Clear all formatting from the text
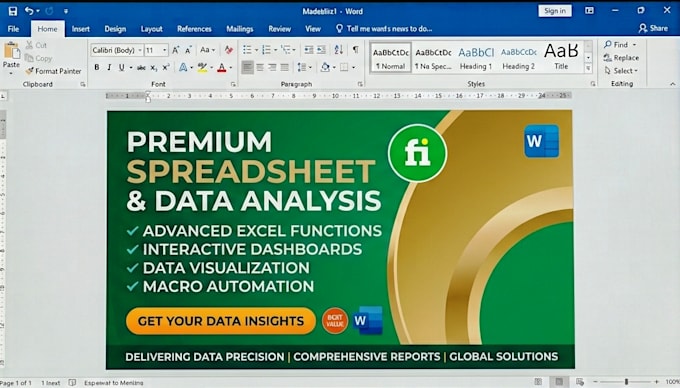 click(x=229, y=50)
